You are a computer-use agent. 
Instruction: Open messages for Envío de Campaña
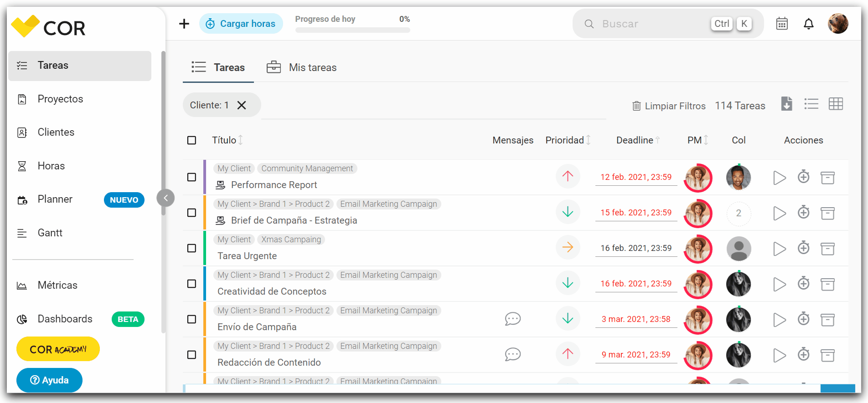513,319
